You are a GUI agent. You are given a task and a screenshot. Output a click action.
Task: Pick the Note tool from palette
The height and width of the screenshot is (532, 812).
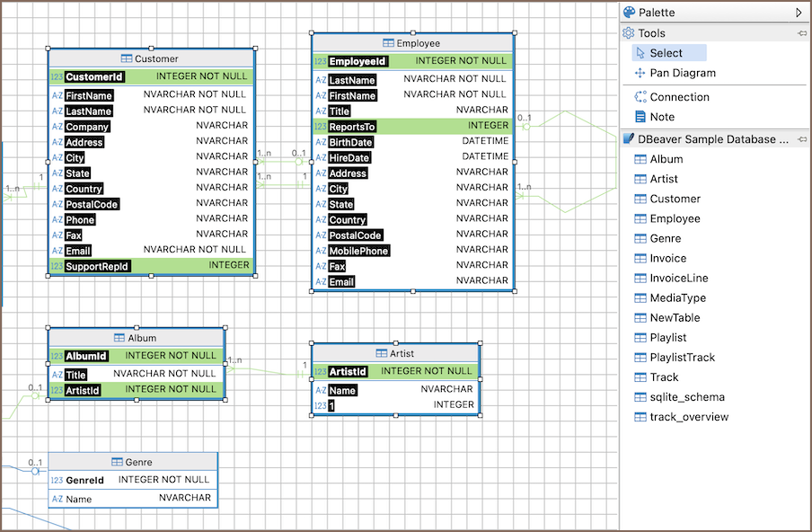[x=662, y=117]
